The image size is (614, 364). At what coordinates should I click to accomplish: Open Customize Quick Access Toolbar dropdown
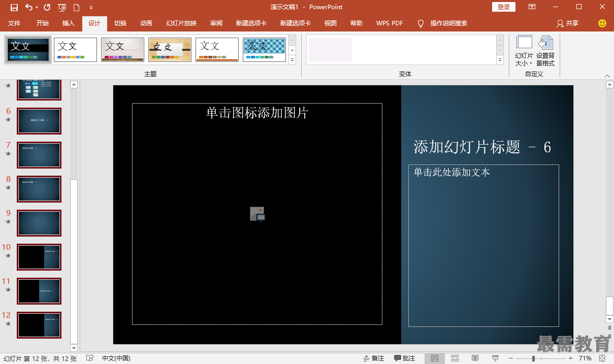(91, 8)
